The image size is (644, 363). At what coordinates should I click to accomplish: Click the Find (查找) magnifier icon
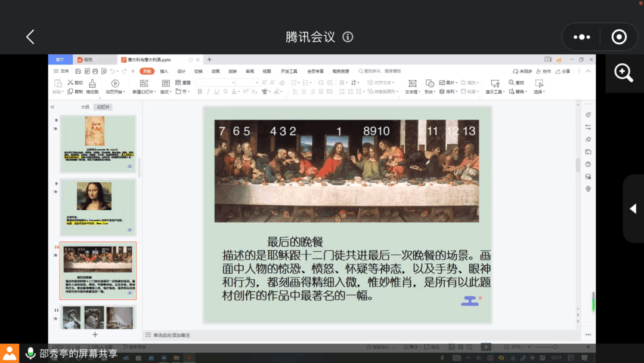(x=512, y=82)
